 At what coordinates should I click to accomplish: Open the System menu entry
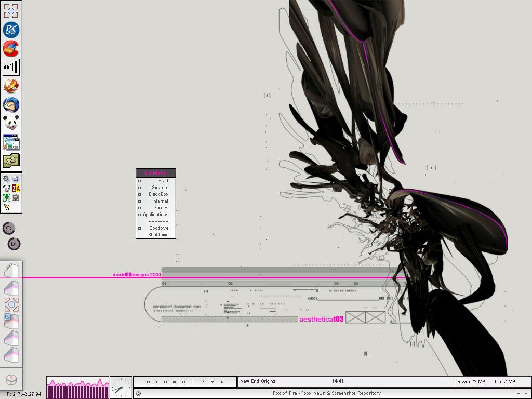click(x=156, y=188)
